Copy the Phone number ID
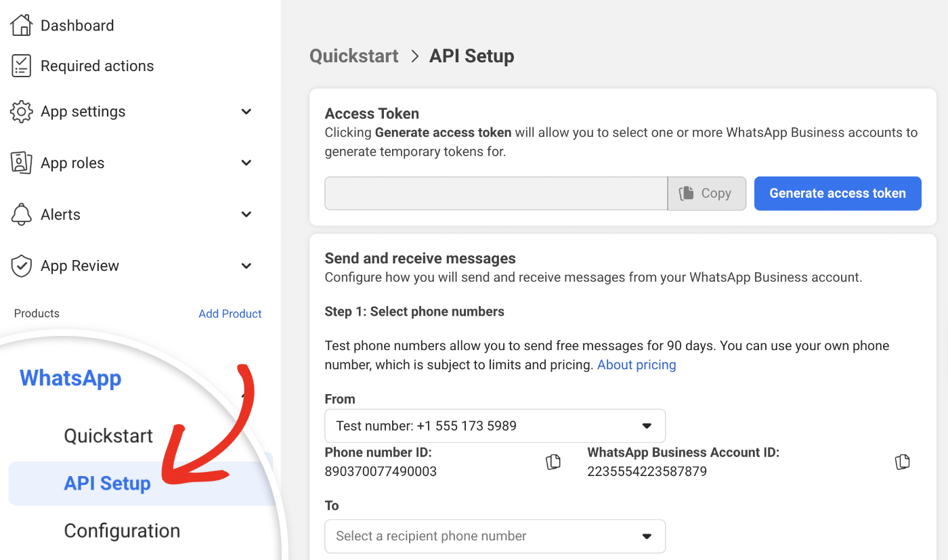 (x=553, y=461)
